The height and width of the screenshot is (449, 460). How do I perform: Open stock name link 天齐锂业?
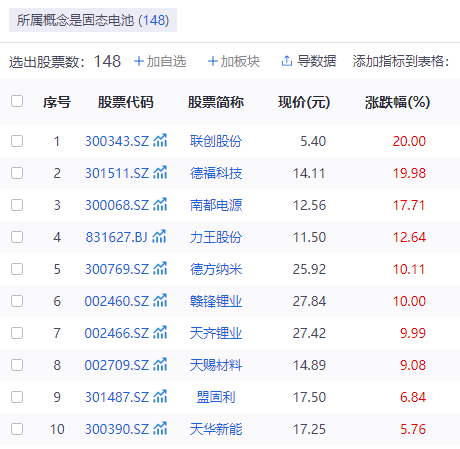pyautogui.click(x=216, y=333)
